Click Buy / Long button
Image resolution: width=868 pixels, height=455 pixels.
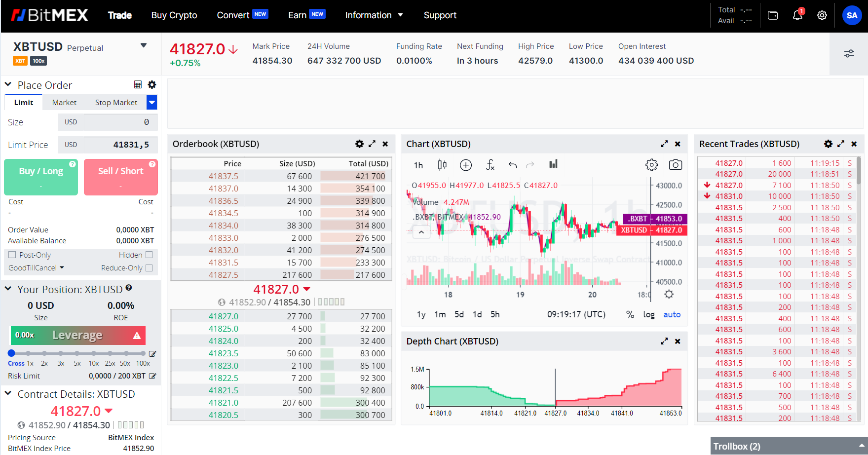(x=41, y=177)
